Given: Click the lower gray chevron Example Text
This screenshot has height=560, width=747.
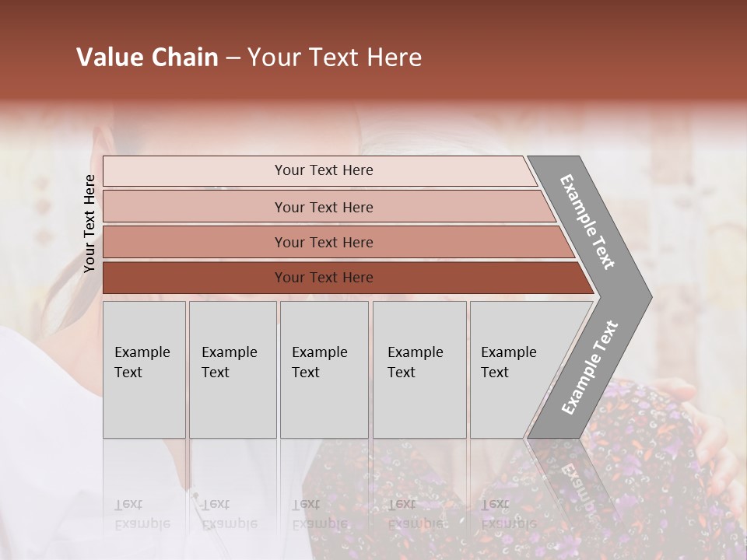Looking at the screenshot, I should pyautogui.click(x=590, y=367).
